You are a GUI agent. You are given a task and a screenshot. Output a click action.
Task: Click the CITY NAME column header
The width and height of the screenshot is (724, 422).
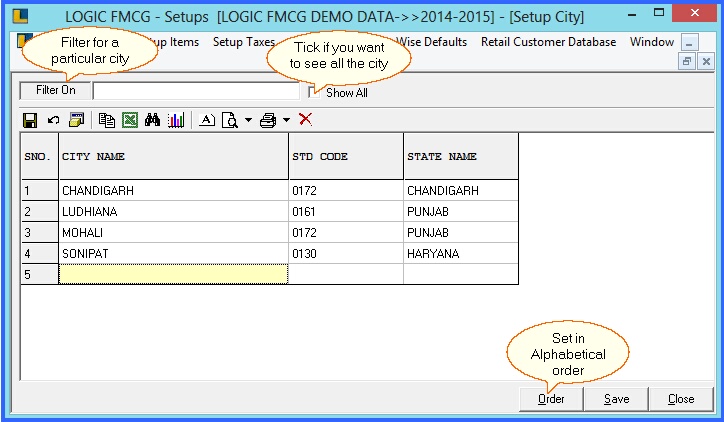174,157
